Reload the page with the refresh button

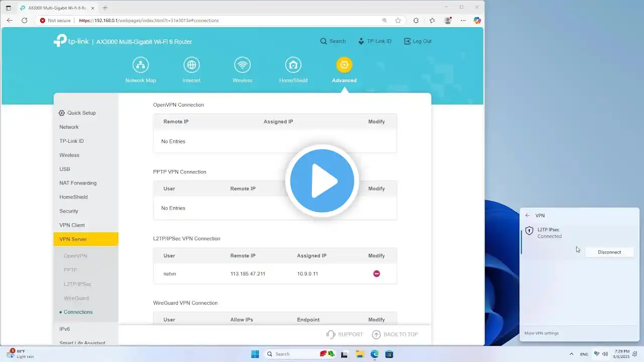tap(24, 21)
